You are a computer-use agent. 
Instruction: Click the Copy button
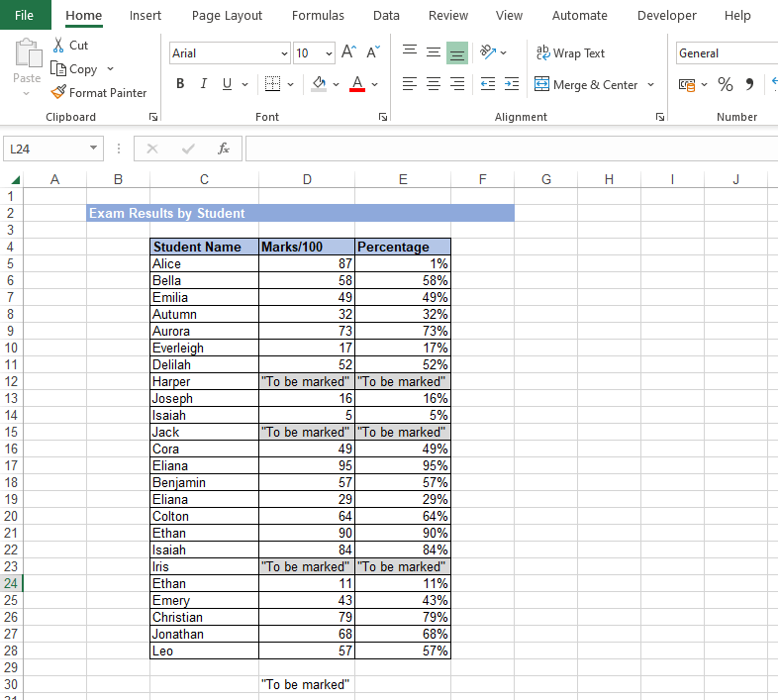point(75,69)
